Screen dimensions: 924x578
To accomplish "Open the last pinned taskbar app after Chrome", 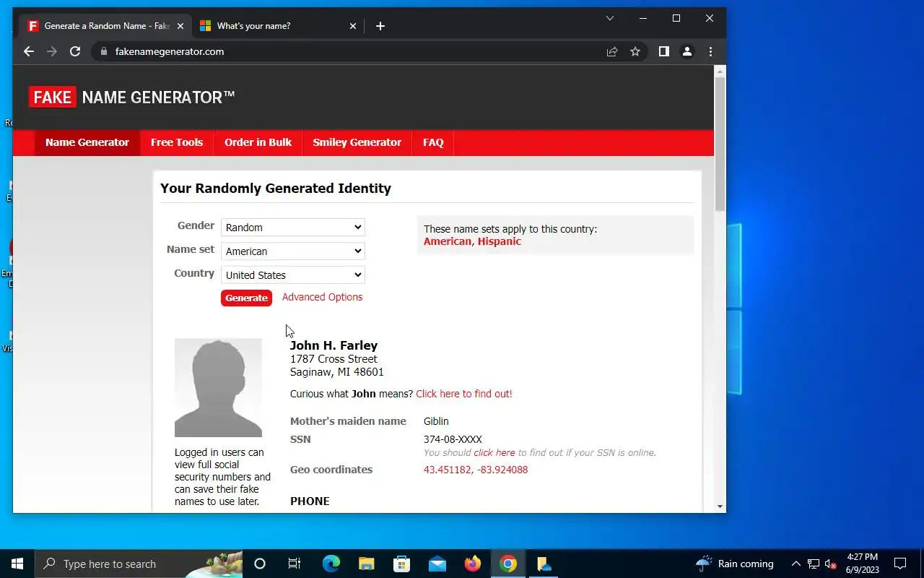I will coord(544,564).
